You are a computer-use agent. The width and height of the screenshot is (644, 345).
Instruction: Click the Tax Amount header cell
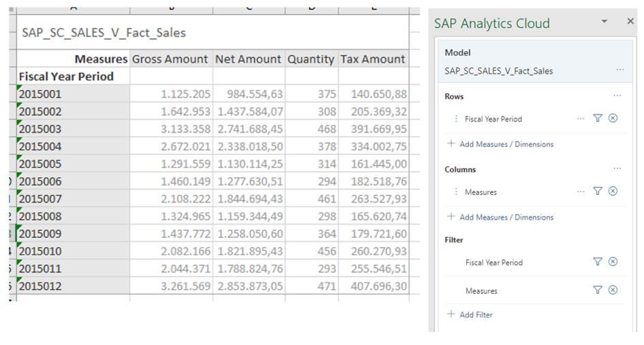(x=373, y=59)
